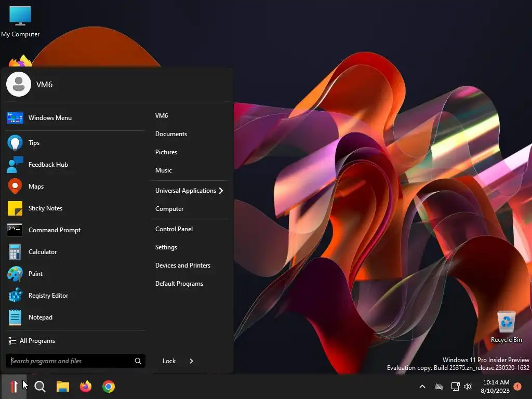The height and width of the screenshot is (399, 532).
Task: Show hidden tray icons chevron
Action: (422, 387)
